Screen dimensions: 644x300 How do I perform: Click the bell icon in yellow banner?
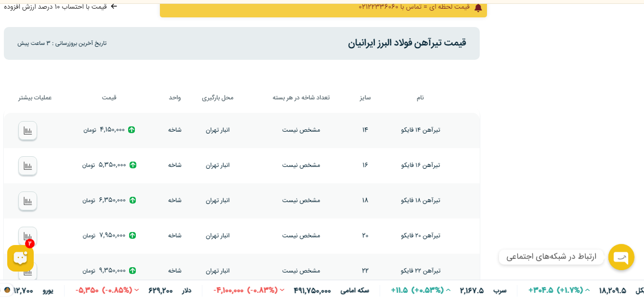[478, 8]
